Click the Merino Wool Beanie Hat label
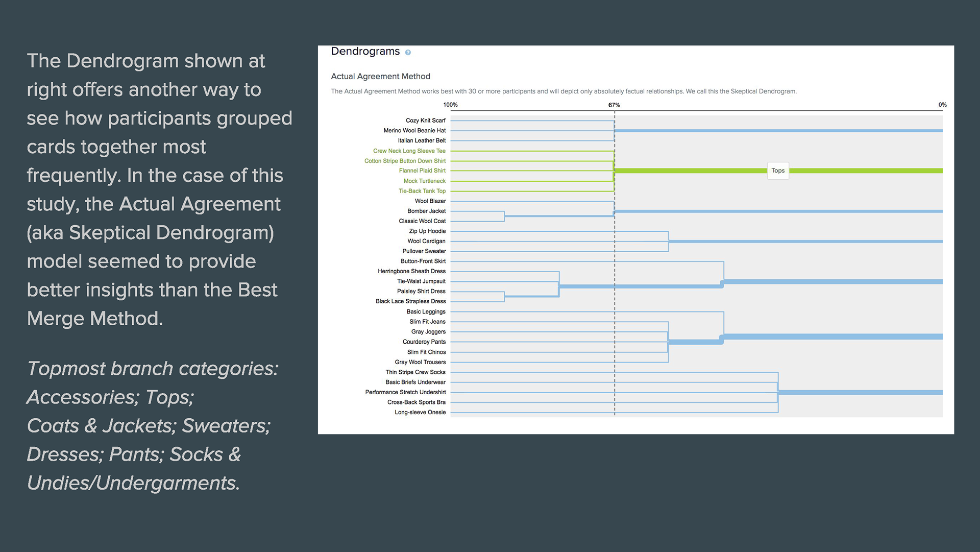The width and height of the screenshot is (980, 552). click(414, 130)
